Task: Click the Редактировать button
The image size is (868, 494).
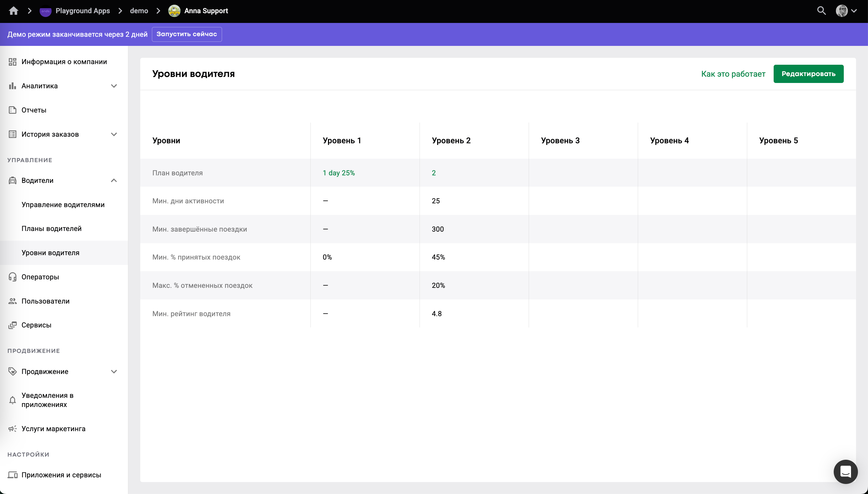Action: 808,74
